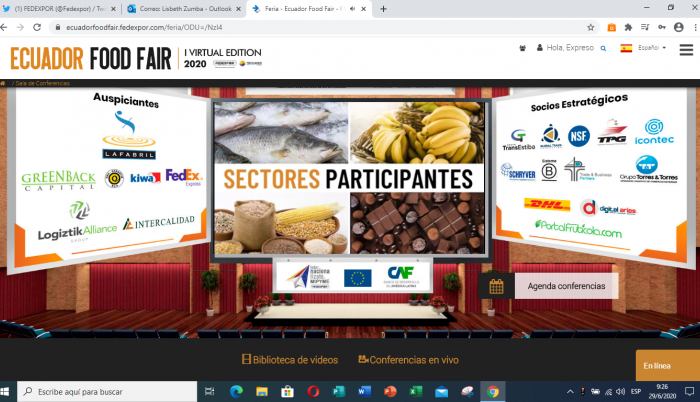
Task: Click the Intercalidad logo
Action: click(158, 222)
